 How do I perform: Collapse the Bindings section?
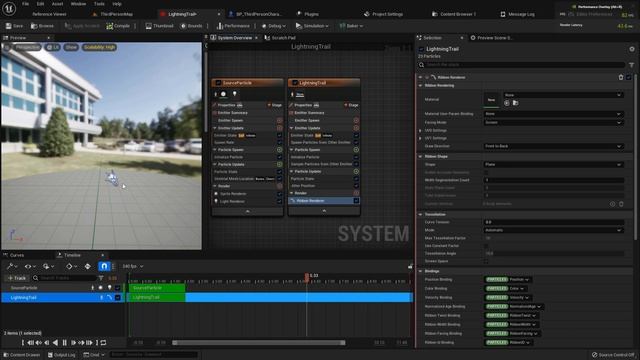420,271
